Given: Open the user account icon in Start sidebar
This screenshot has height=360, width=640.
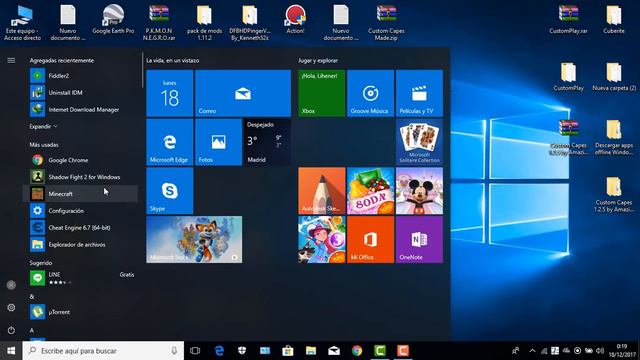Looking at the screenshot, I should click(11, 285).
